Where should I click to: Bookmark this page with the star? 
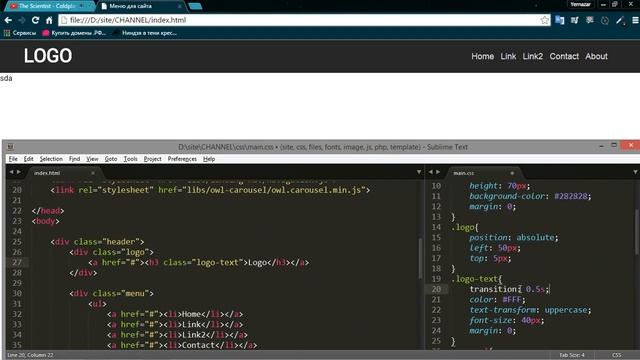coord(544,20)
